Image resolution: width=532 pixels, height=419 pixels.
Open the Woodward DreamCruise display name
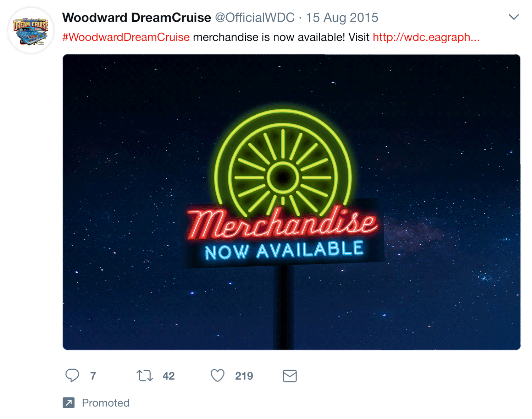(137, 17)
